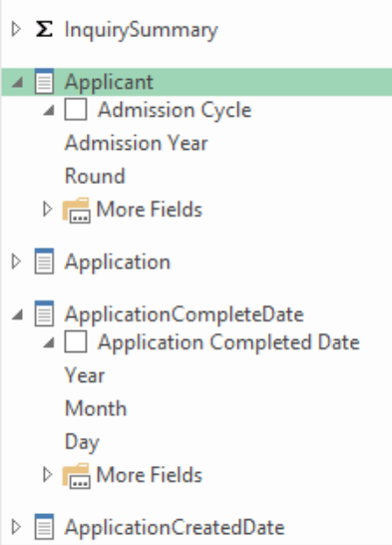Click the More Fields folder icon under Applicant
This screenshot has width=392, height=545.
77,210
